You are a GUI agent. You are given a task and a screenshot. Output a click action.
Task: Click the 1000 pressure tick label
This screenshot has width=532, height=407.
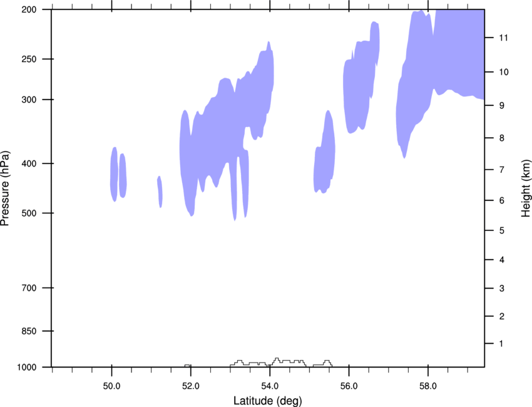click(x=26, y=368)
